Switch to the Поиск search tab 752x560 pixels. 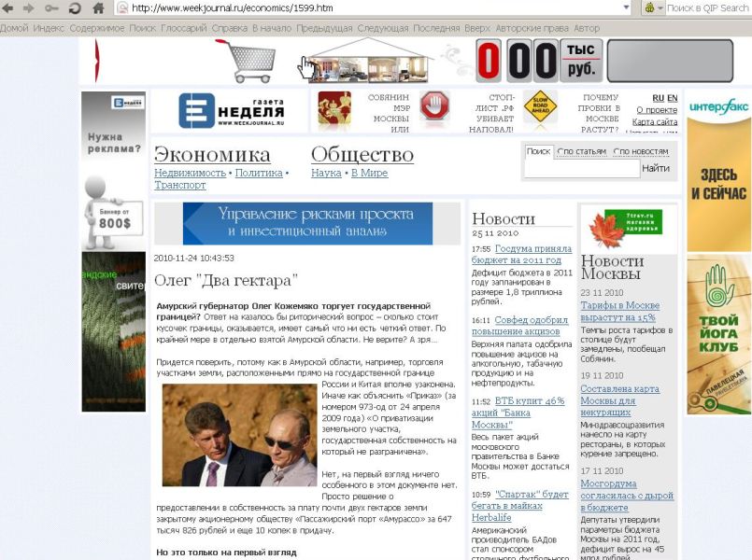click(x=538, y=151)
